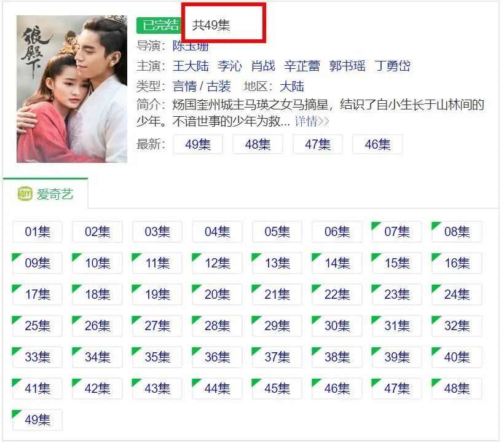504x442 pixels.
Task: Play latest episode 46集 next to 最新
Action: tap(377, 144)
